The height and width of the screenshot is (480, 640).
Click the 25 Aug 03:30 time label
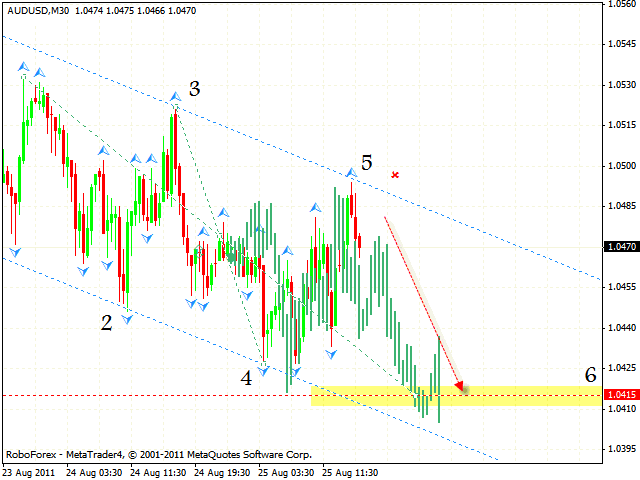click(286, 473)
